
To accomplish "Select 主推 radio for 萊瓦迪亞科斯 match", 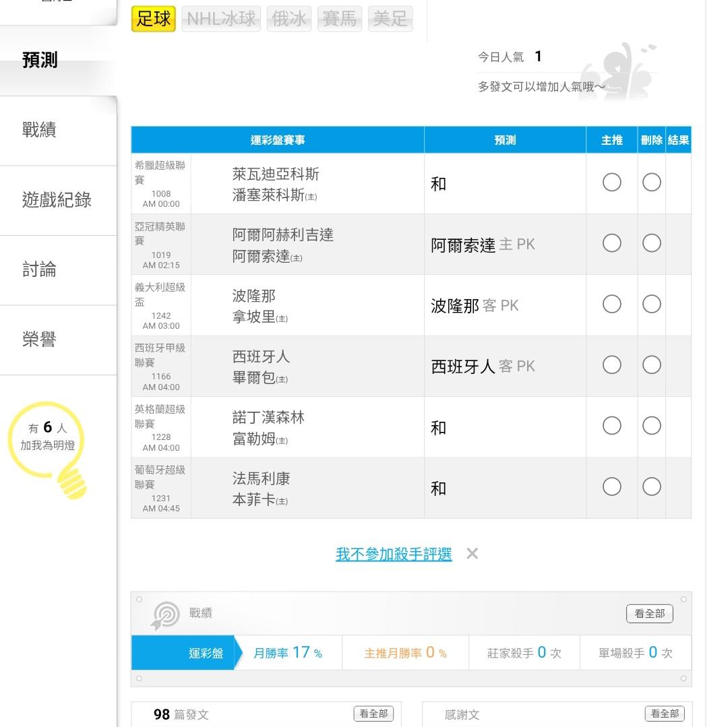I will (611, 183).
